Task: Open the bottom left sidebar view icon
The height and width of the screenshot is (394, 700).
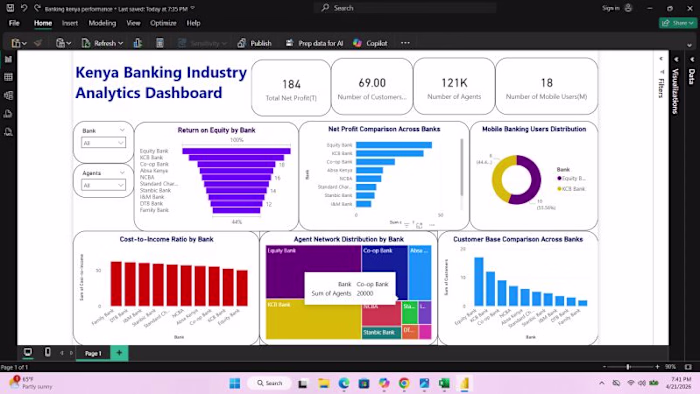Action: coord(8,132)
